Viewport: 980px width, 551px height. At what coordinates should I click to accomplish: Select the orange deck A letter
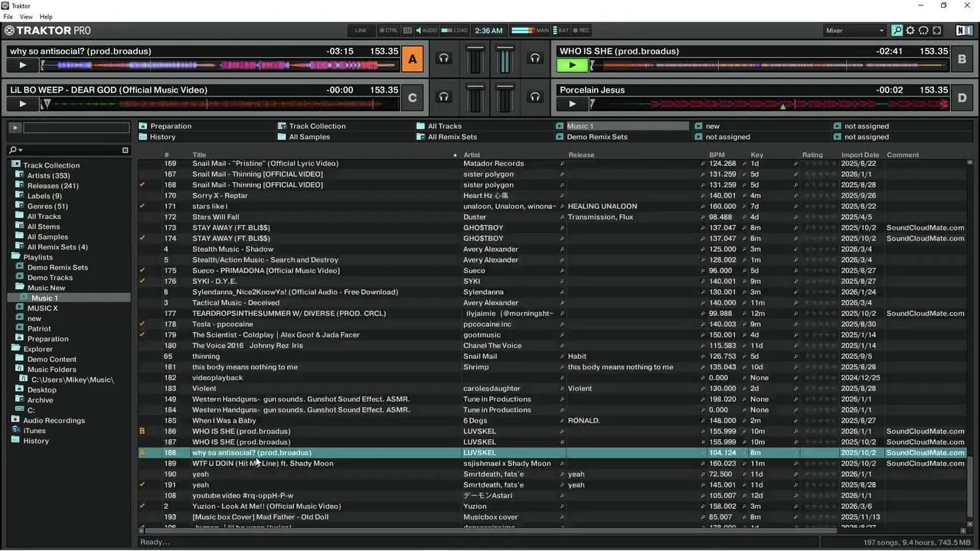413,59
